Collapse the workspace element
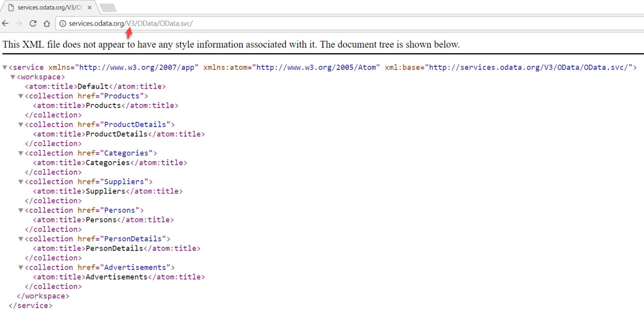 [x=12, y=77]
